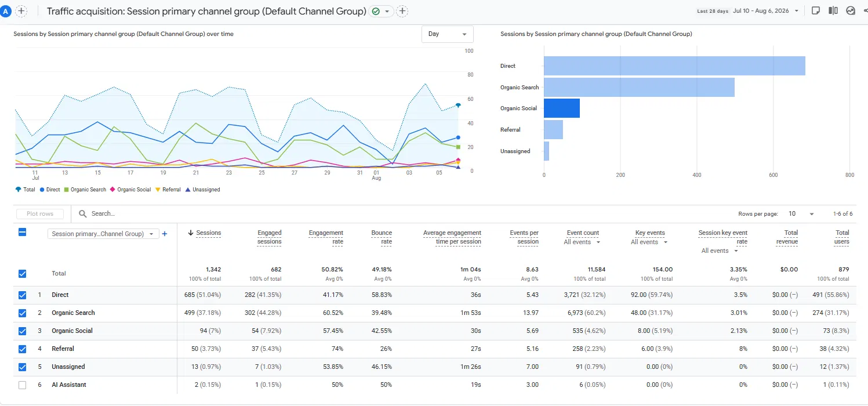Toggle the Organic Search legend item
This screenshot has width=868, height=406.
tap(85, 190)
